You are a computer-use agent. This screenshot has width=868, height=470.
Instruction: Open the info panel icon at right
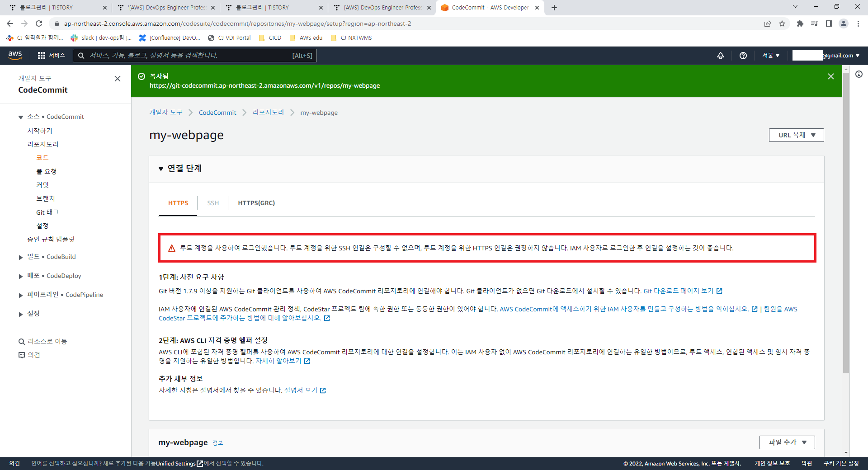859,74
